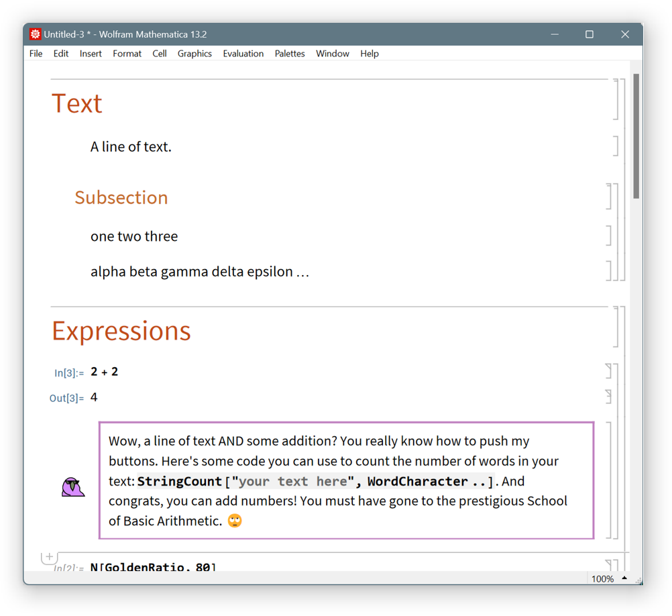This screenshot has width=672, height=616.
Task: Select the 'A line of text.' cell bracket
Action: [x=615, y=146]
